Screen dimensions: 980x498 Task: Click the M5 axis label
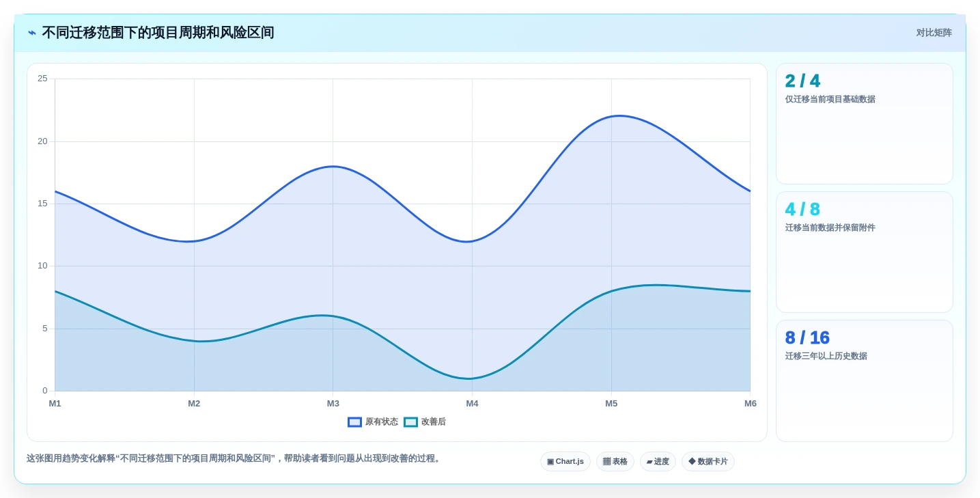click(x=611, y=404)
